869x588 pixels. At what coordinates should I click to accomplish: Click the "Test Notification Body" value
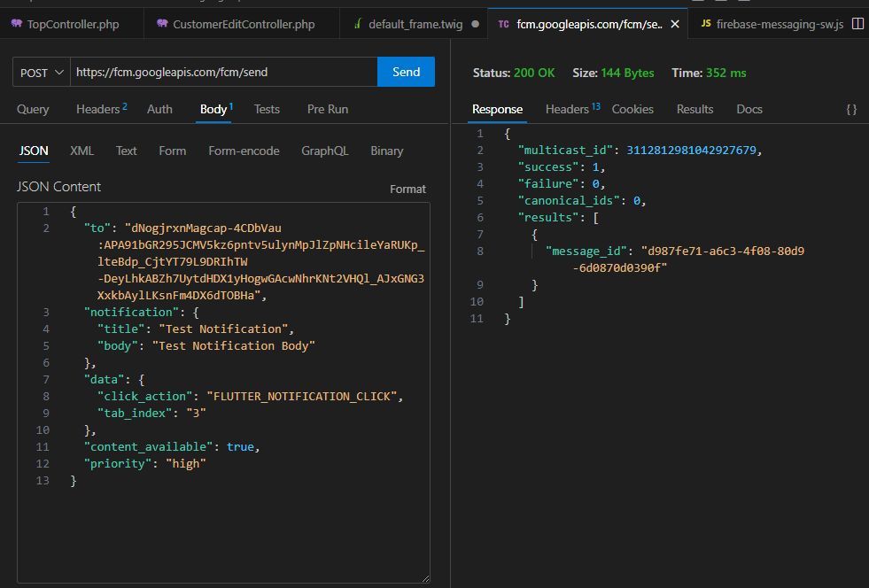click(x=233, y=346)
